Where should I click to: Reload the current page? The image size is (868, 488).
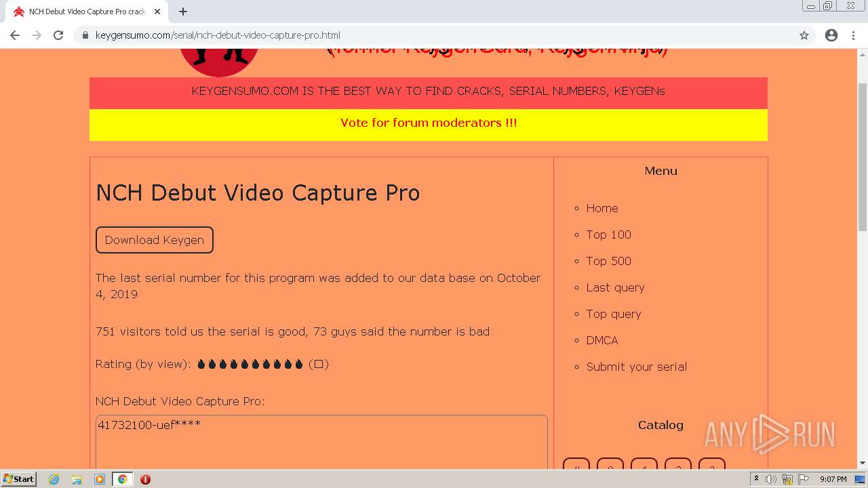(x=58, y=35)
